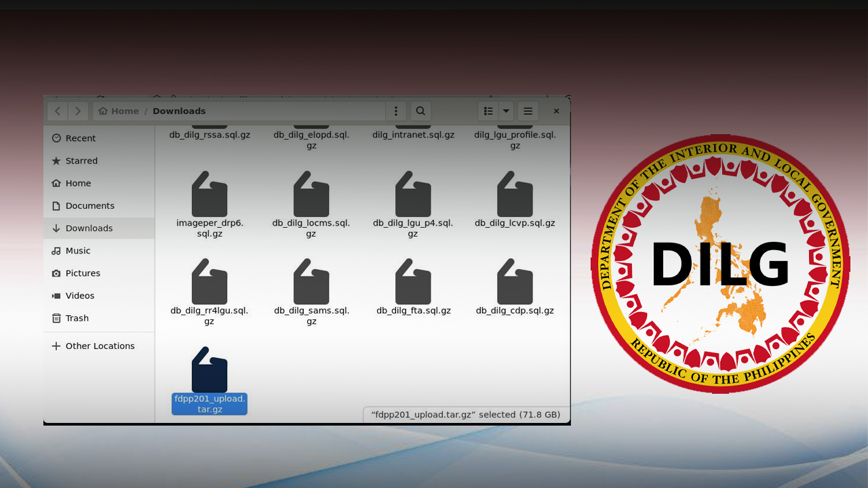Image resolution: width=868 pixels, height=488 pixels.
Task: Close the file manager window
Action: [x=556, y=111]
